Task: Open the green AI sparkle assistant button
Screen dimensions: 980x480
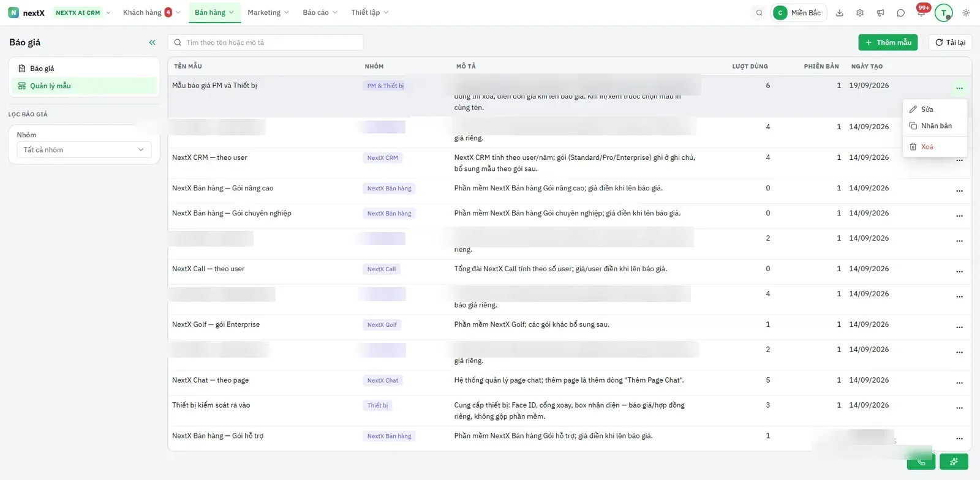Action: pos(954,462)
